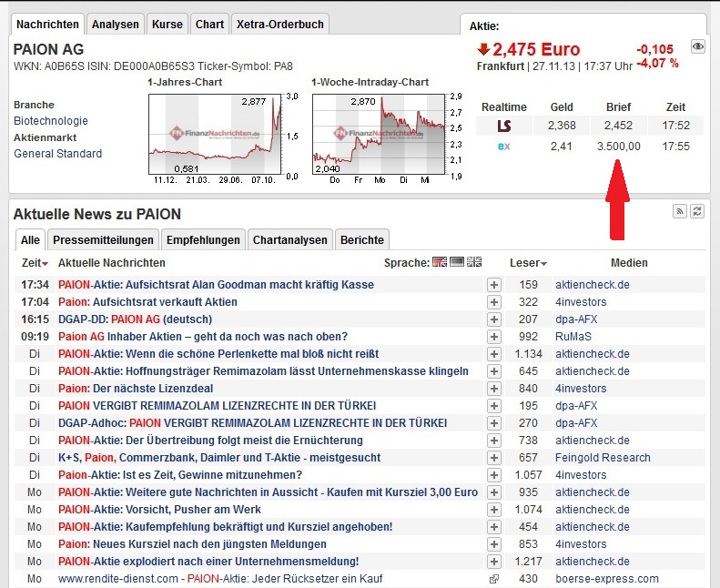The image size is (720, 588).
Task: Expand the Der nächste Lizenzdeal row
Action: 494,389
